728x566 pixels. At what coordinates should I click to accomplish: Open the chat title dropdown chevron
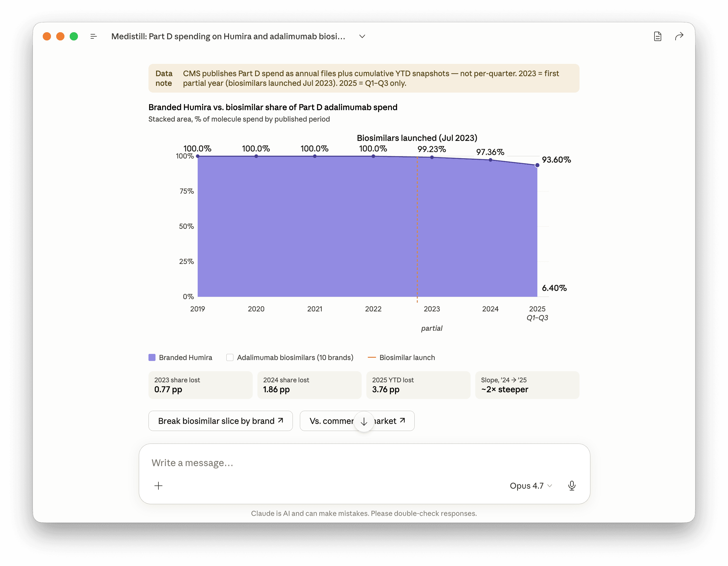point(362,36)
